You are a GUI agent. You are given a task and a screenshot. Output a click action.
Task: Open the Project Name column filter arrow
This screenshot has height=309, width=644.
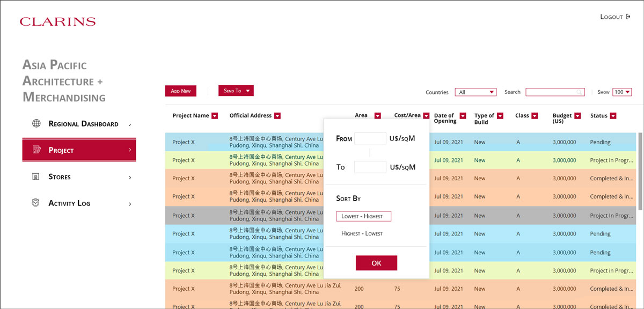[215, 116]
